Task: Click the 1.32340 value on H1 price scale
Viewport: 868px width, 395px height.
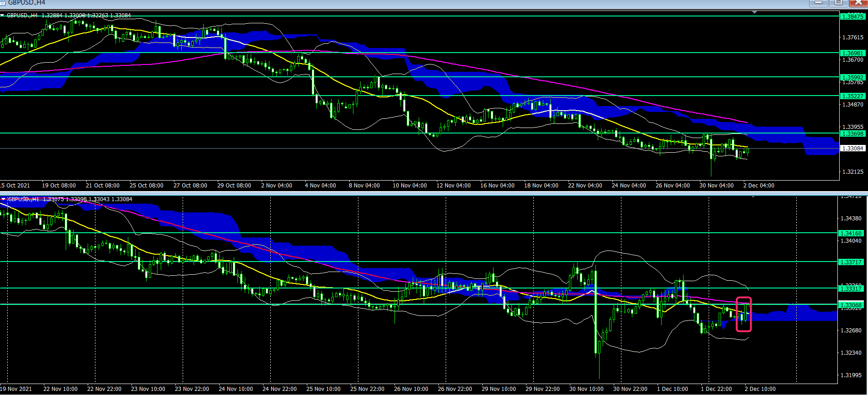Action: (x=851, y=353)
